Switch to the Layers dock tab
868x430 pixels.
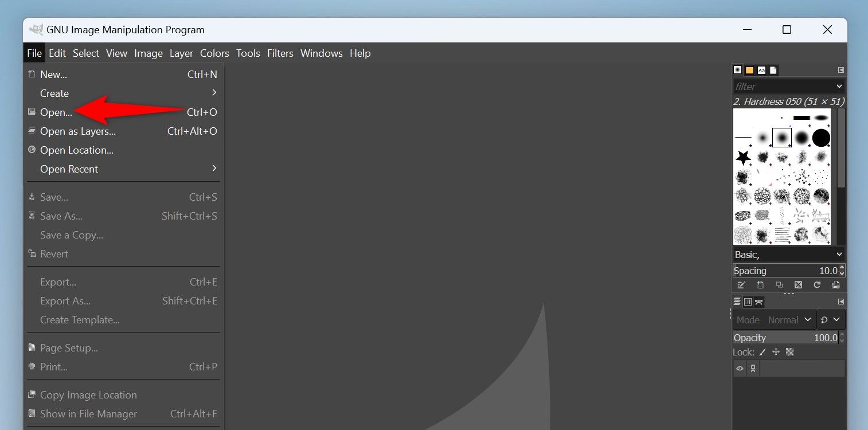click(737, 302)
